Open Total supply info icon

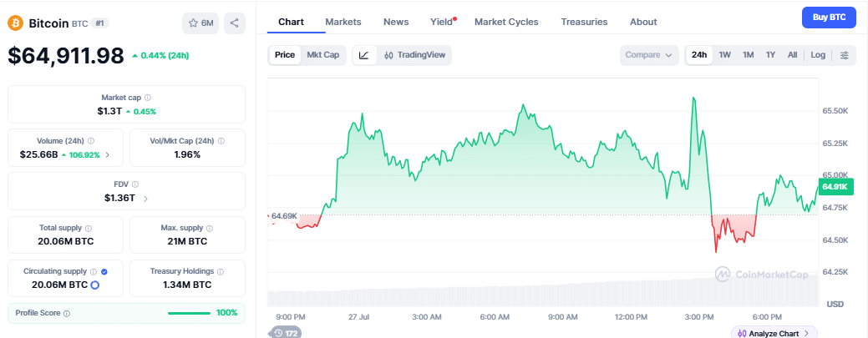pyautogui.click(x=89, y=228)
